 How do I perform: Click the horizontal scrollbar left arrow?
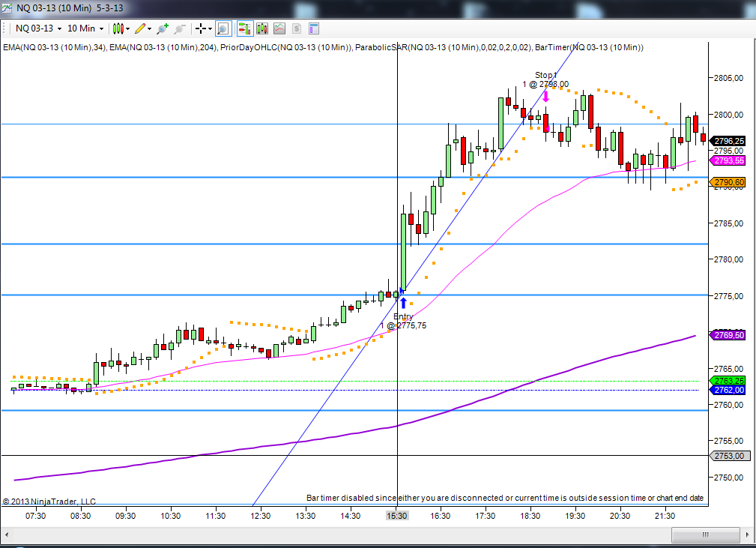[7, 535]
